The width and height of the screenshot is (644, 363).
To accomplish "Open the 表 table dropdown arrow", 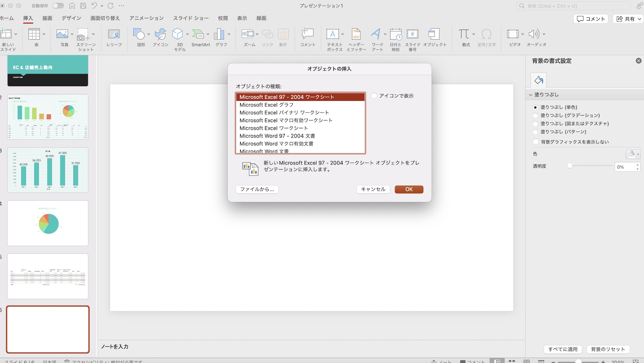I will coord(44,34).
